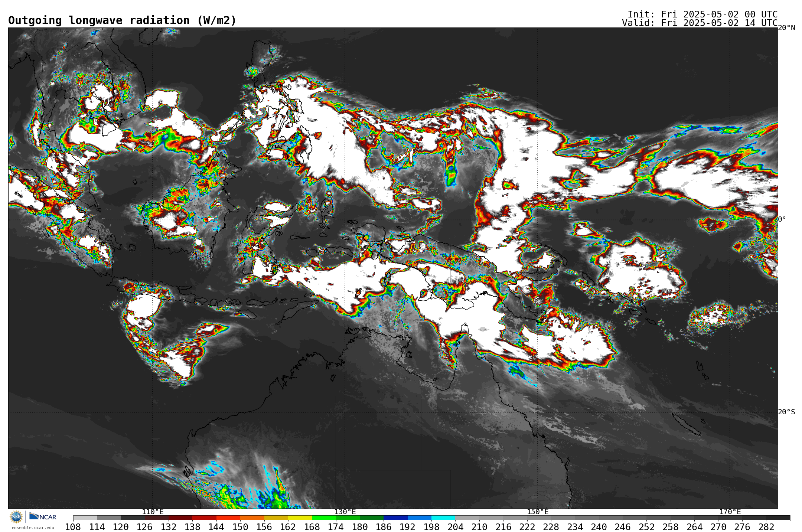Click the colorbar value 282
This screenshot has width=802, height=532.
point(766,527)
